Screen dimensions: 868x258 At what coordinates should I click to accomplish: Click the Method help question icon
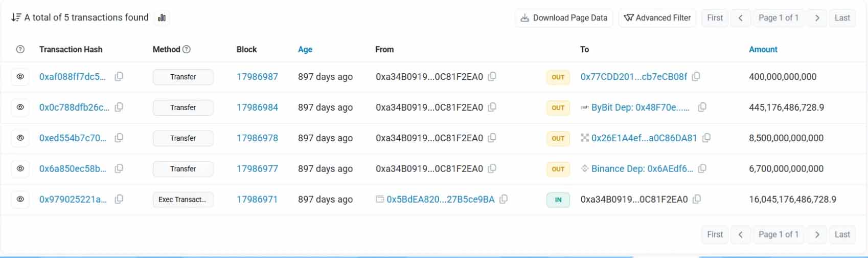click(187, 50)
